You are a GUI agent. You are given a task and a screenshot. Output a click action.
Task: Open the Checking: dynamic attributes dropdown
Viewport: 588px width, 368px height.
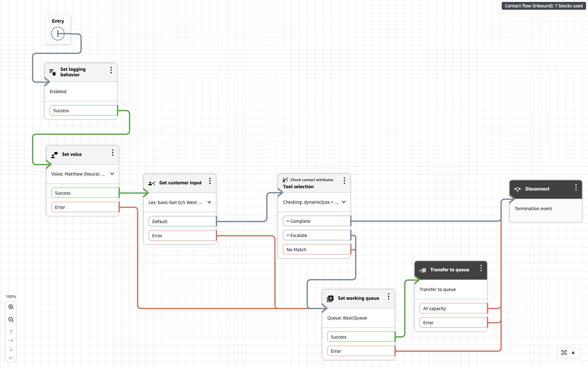click(343, 202)
